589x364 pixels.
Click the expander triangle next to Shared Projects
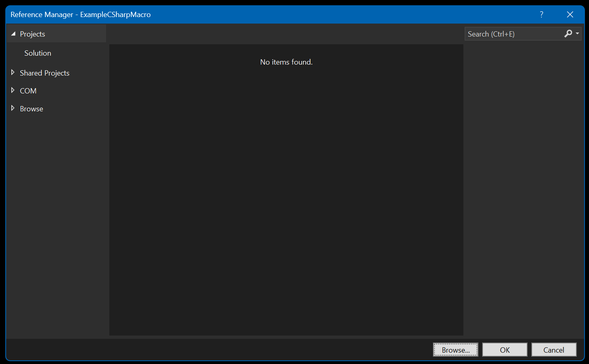[x=13, y=73]
